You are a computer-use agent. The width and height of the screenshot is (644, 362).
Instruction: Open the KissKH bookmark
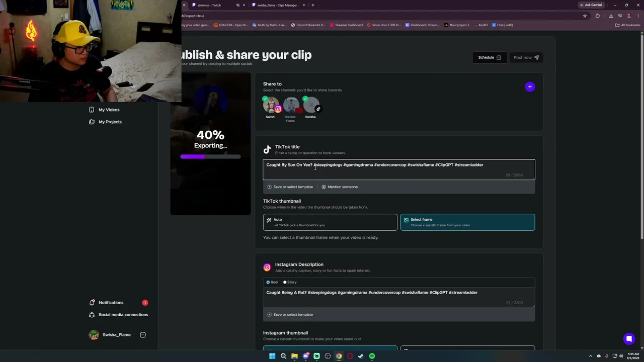480,25
